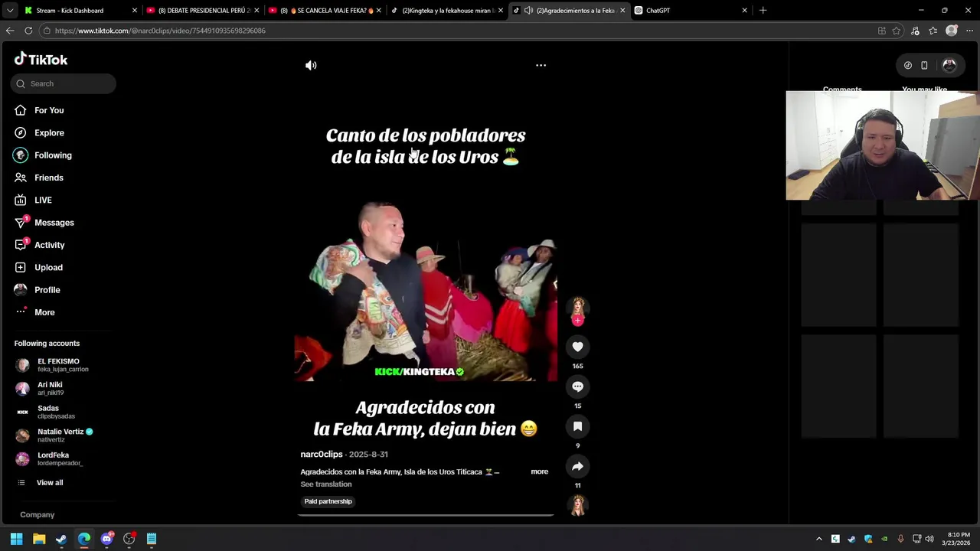Image resolution: width=980 pixels, height=551 pixels.
Task: Switch to Kingteka y la fekahouse tab
Action: click(x=447, y=11)
